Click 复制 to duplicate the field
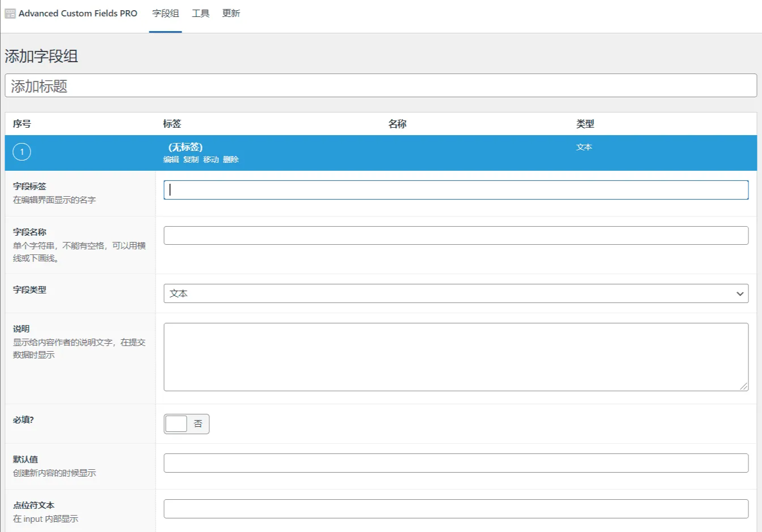This screenshot has height=532, width=762. pos(191,159)
